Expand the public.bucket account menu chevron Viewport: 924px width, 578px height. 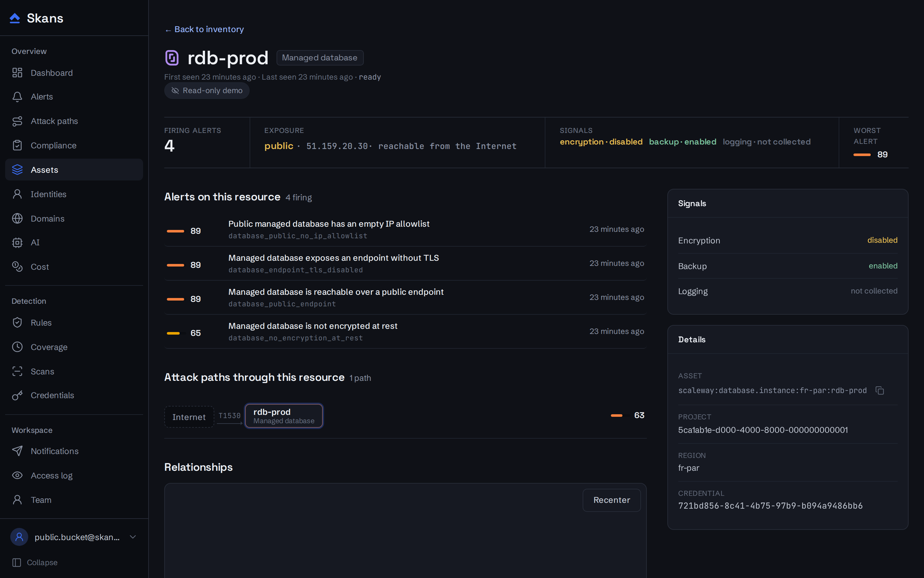click(x=133, y=537)
